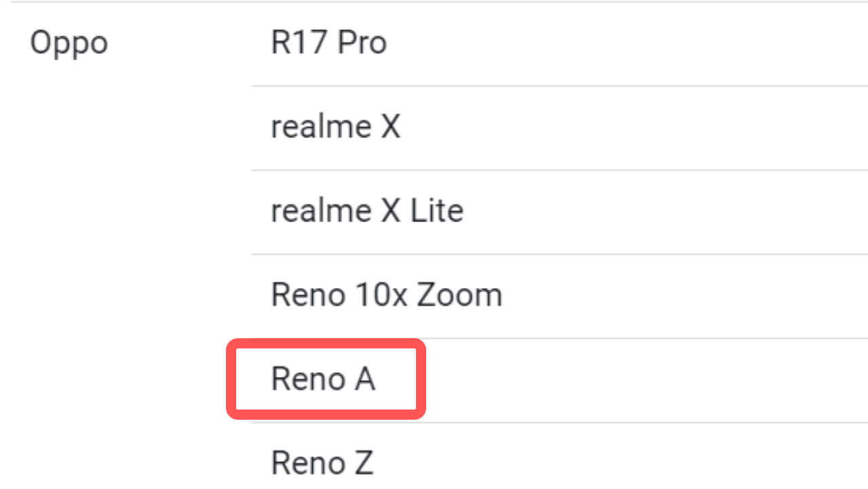
Task: Click the word Lite in realme X Lite
Action: pos(436,211)
